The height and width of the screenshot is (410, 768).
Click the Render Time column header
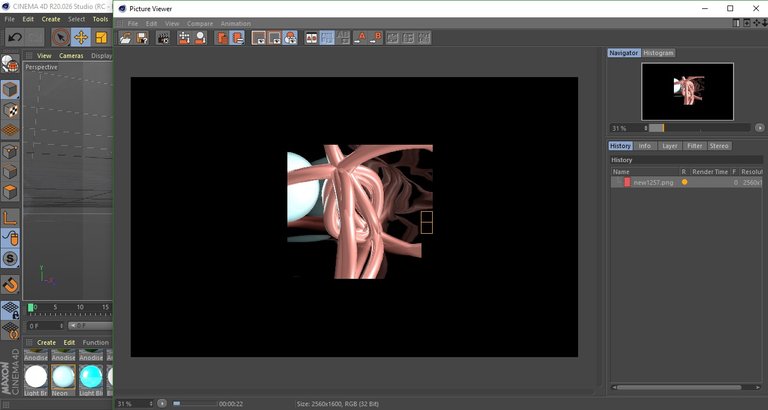point(710,172)
